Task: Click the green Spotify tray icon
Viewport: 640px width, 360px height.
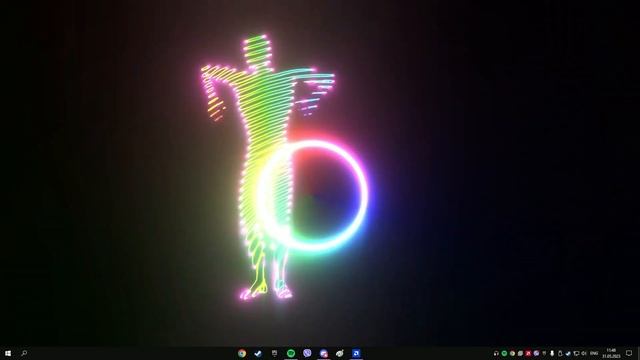Action: click(504, 353)
